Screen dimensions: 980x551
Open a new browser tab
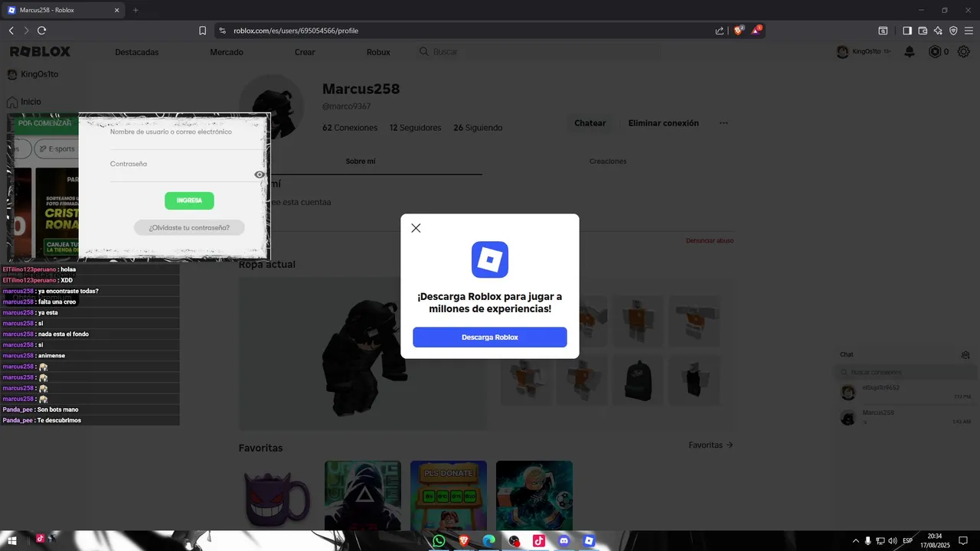point(136,10)
